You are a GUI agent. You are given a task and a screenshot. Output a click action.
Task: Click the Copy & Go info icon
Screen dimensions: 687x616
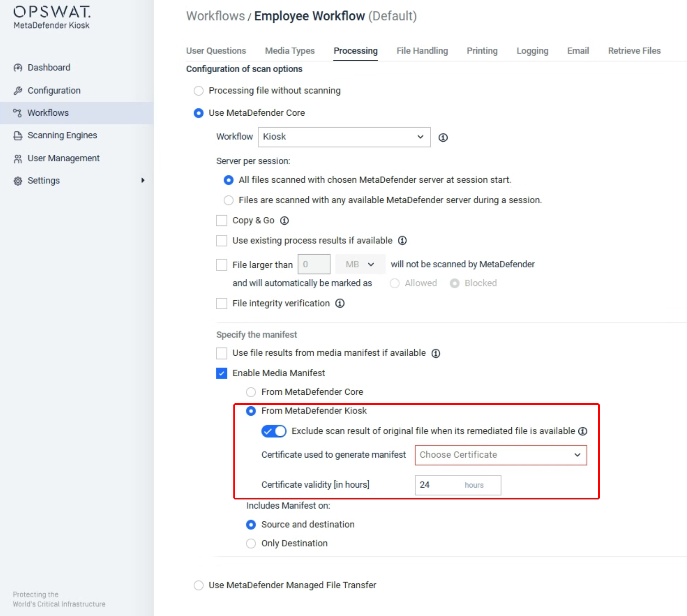284,221
